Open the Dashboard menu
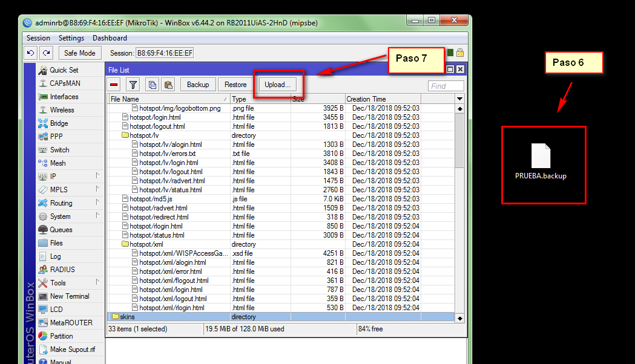635x364 pixels. [110, 38]
